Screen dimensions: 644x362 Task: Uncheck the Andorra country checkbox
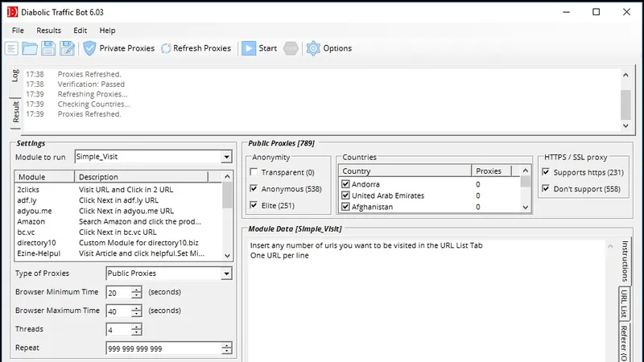click(345, 184)
